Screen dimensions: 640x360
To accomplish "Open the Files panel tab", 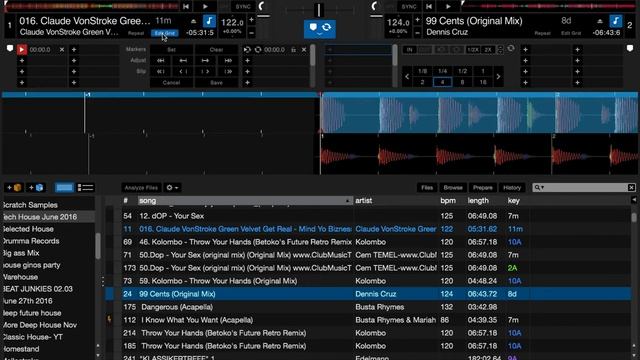I will pyautogui.click(x=427, y=188).
